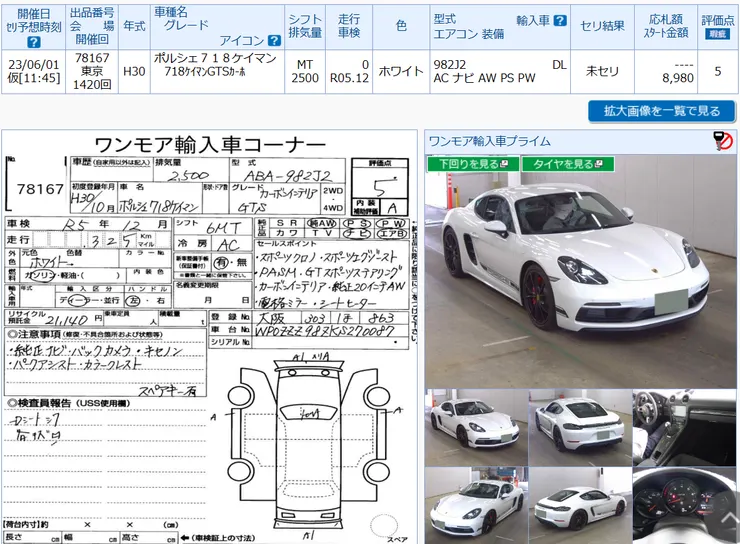Open タイヤを見る tire view

point(568,164)
